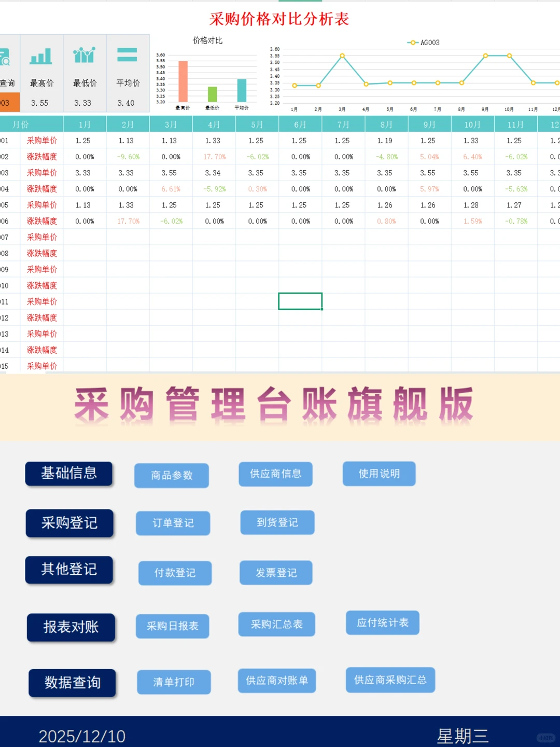
Task: Open 发票登记 invoice registration
Action: click(x=276, y=572)
